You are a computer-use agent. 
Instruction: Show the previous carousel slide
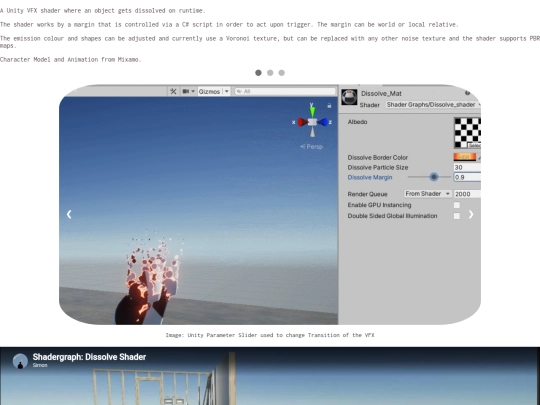[x=69, y=214]
